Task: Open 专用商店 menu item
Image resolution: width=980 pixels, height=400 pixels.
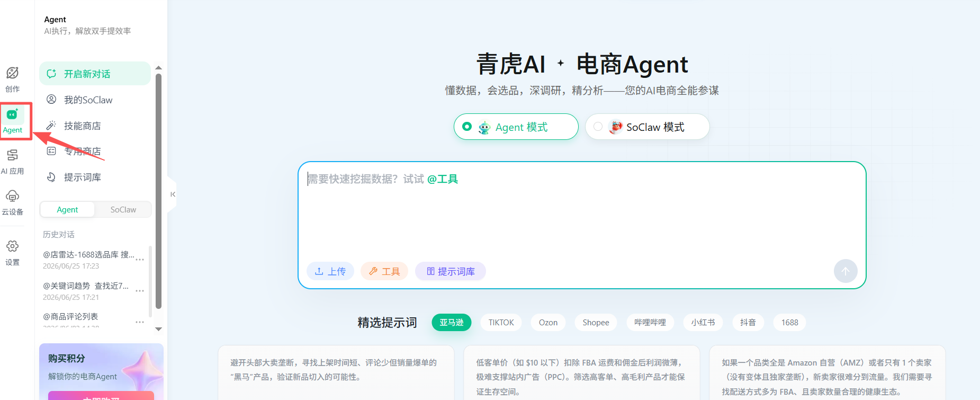Action: click(x=95, y=152)
